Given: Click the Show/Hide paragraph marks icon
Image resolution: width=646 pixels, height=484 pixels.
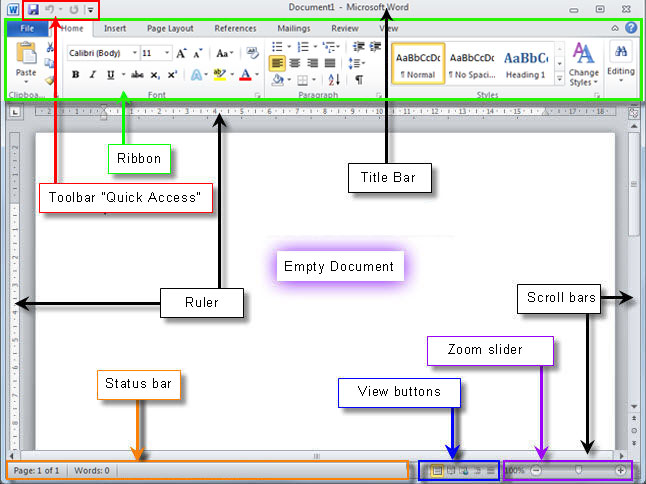Looking at the screenshot, I should point(358,79).
